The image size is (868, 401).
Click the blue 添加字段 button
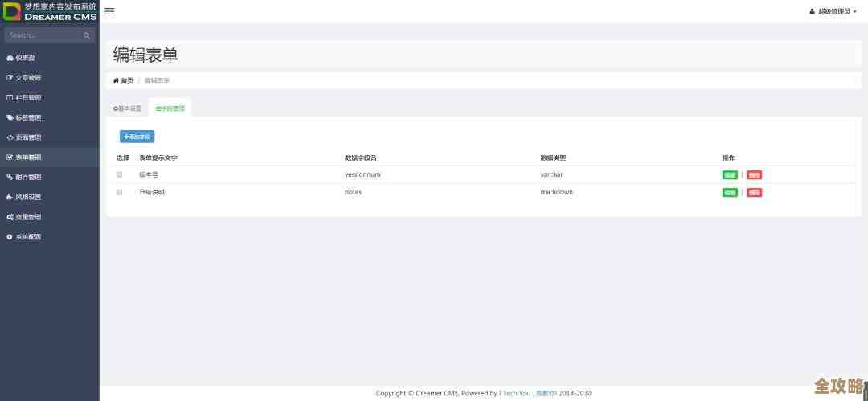click(x=137, y=137)
